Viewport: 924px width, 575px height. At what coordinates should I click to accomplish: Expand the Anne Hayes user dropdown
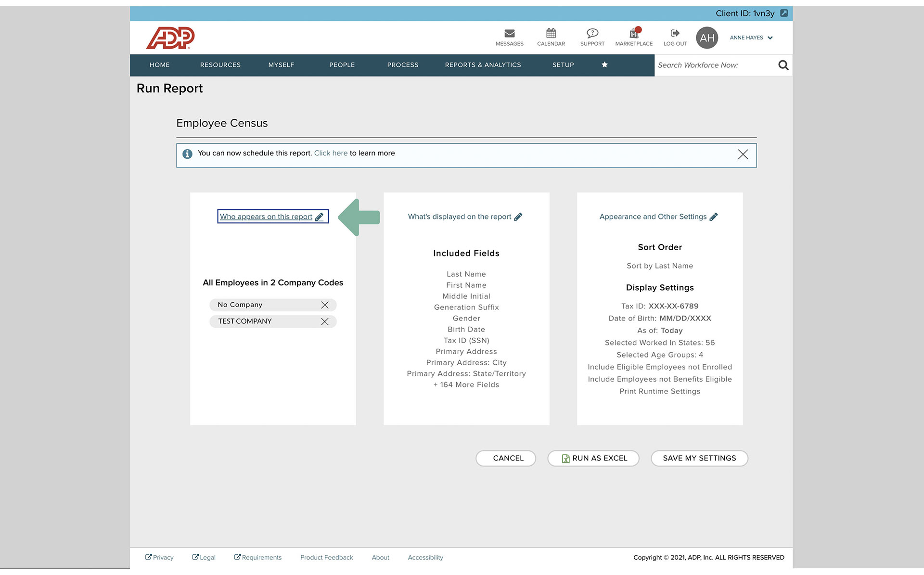[x=751, y=38]
